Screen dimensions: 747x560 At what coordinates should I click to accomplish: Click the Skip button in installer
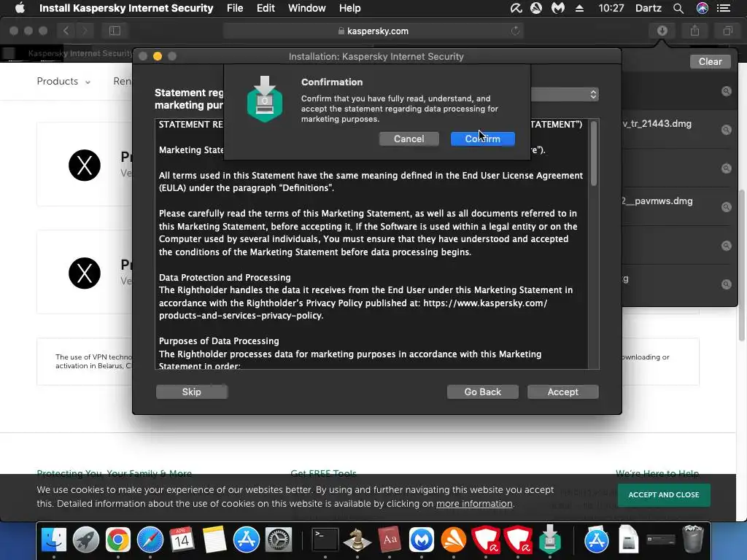192,392
